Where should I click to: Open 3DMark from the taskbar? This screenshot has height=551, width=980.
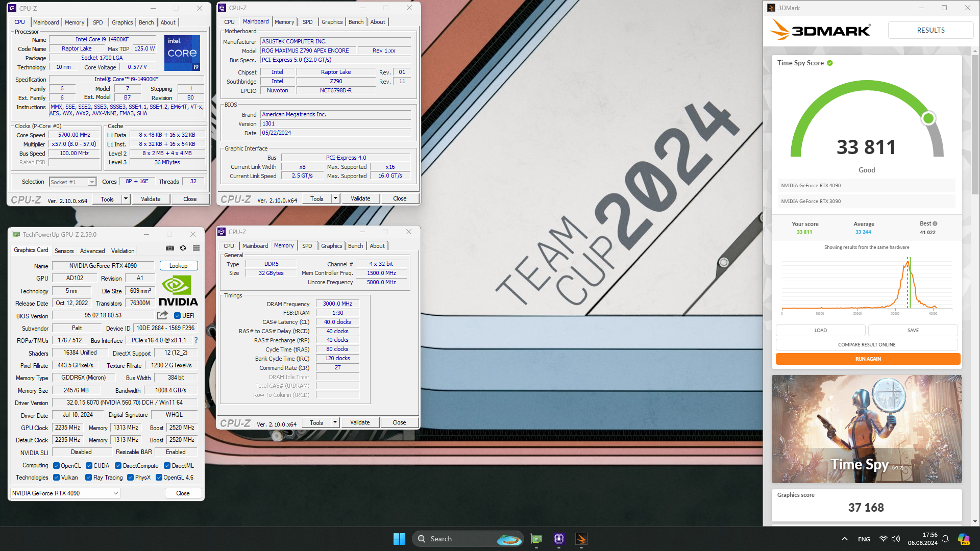point(581,539)
